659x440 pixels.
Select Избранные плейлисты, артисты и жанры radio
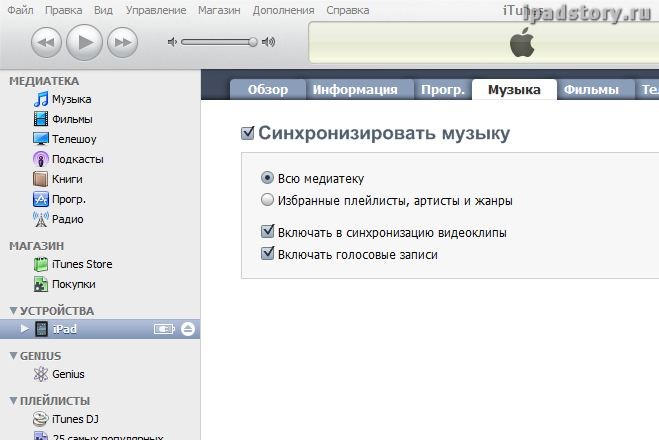267,200
